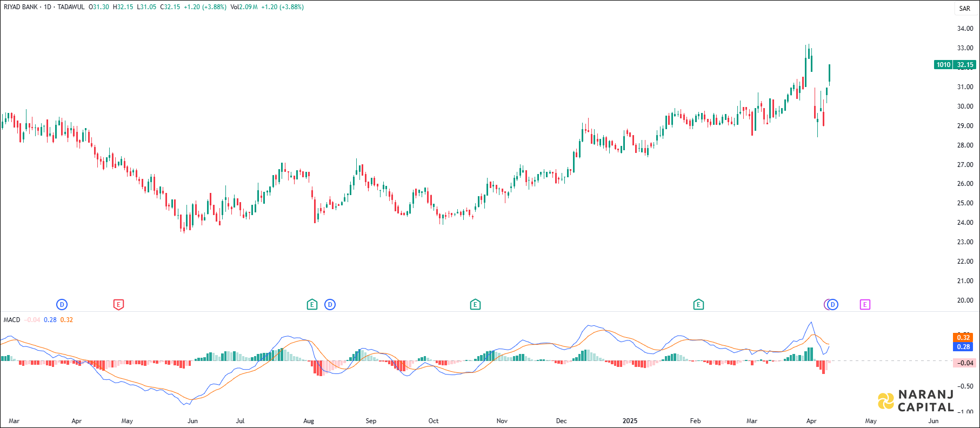Click the MACD legend value 0.32
This screenshot has width=980, height=428.
[x=66, y=320]
